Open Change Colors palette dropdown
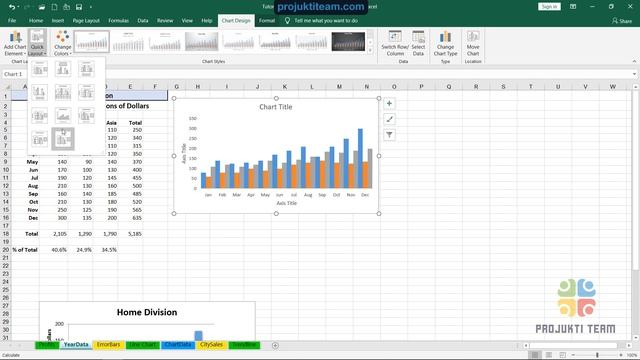640x360 pixels. tap(62, 43)
